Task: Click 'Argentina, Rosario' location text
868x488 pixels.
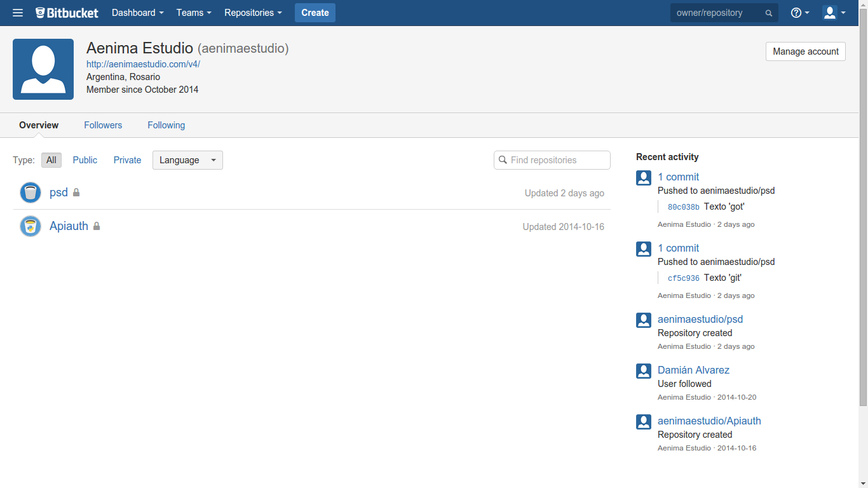Action: click(x=123, y=77)
